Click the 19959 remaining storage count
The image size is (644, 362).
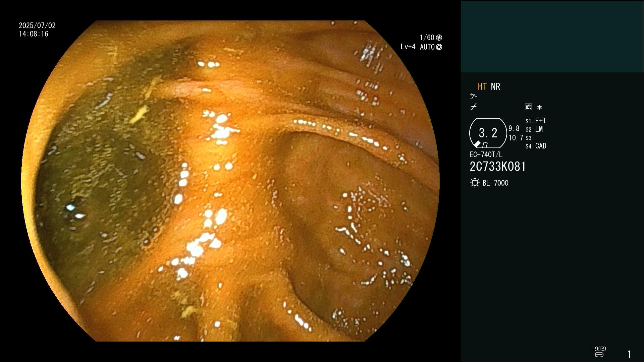[x=599, y=349]
